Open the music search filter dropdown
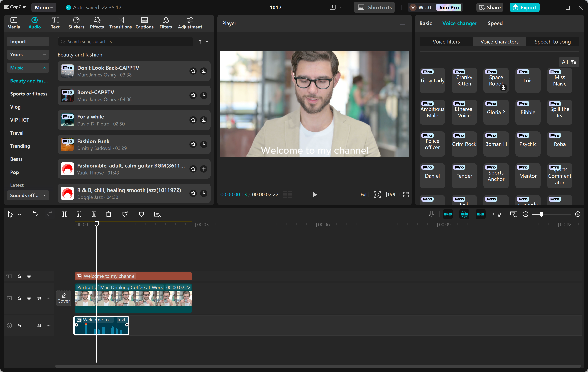Screen dimensions: 588x372 point(203,42)
